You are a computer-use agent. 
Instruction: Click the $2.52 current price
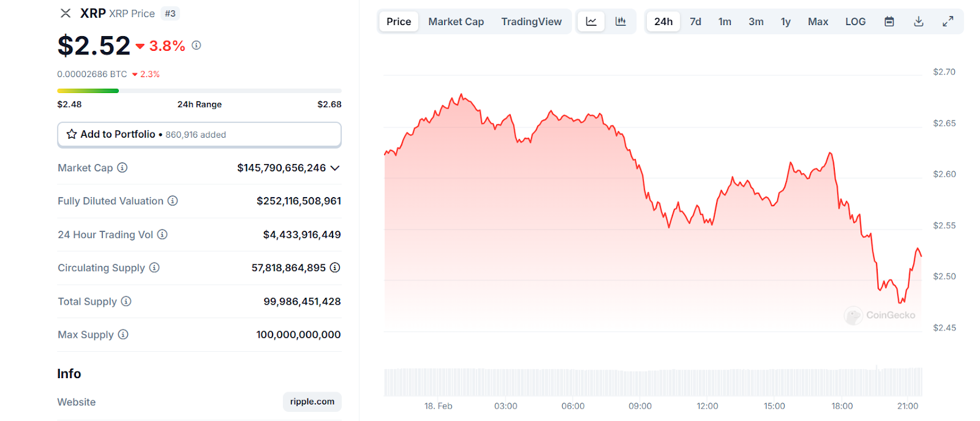pos(94,46)
